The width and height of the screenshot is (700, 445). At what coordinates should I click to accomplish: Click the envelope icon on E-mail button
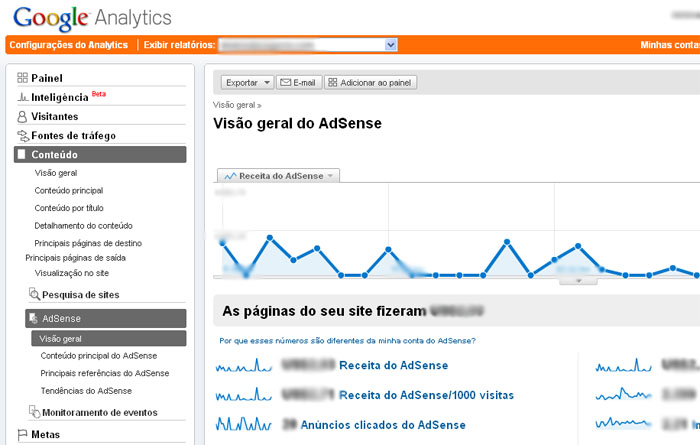285,83
